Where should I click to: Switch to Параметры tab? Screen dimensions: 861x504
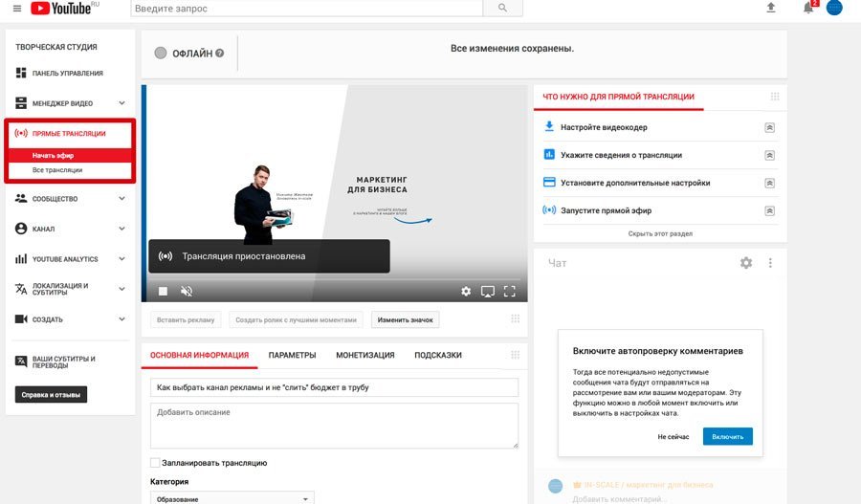292,355
